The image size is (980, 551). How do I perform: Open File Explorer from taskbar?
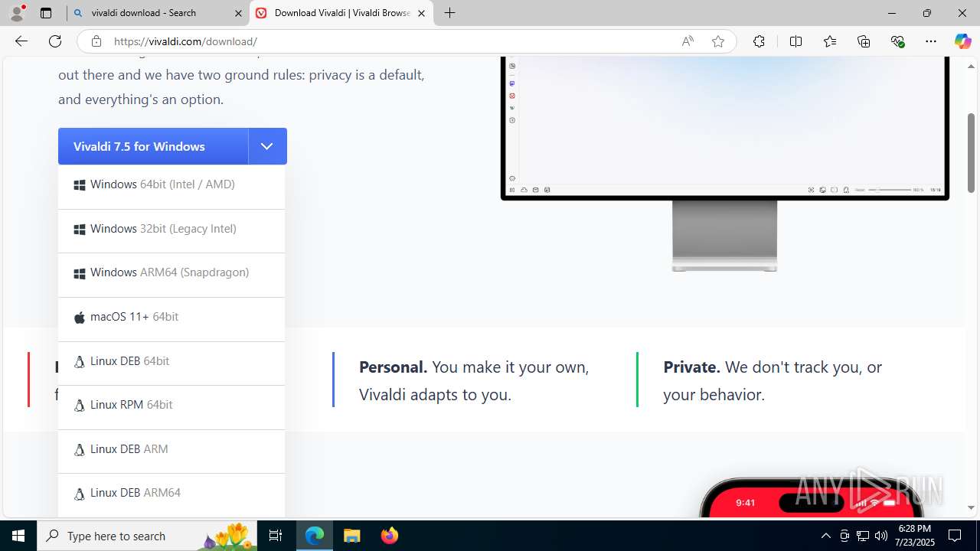(x=351, y=536)
